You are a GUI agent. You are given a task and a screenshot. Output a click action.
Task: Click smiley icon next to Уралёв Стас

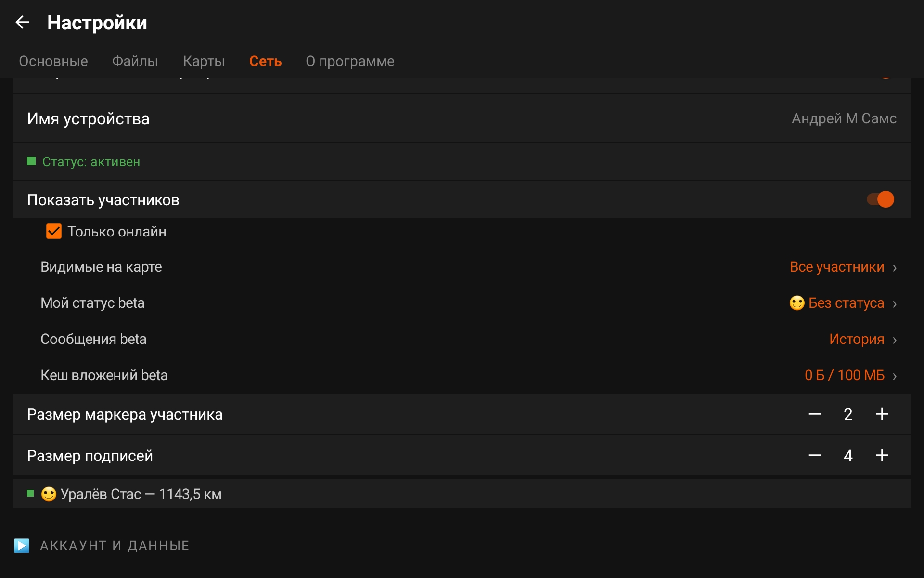(x=49, y=494)
